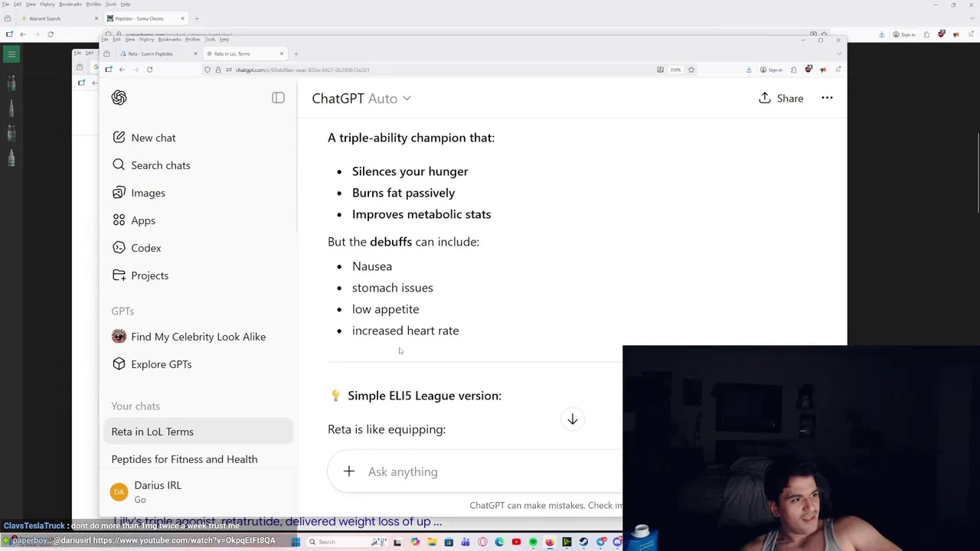Click the New chat pencil icon
The width and height of the screenshot is (980, 551).
point(119,138)
